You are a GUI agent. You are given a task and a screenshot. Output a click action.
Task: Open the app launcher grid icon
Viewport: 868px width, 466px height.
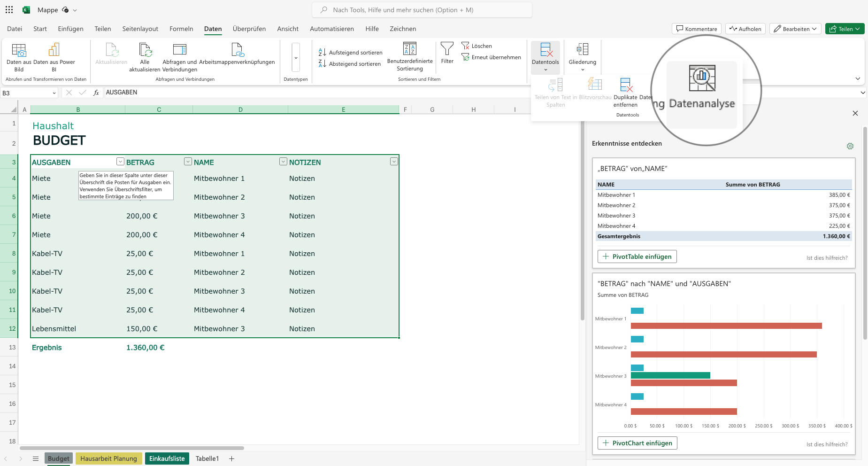pyautogui.click(x=9, y=9)
